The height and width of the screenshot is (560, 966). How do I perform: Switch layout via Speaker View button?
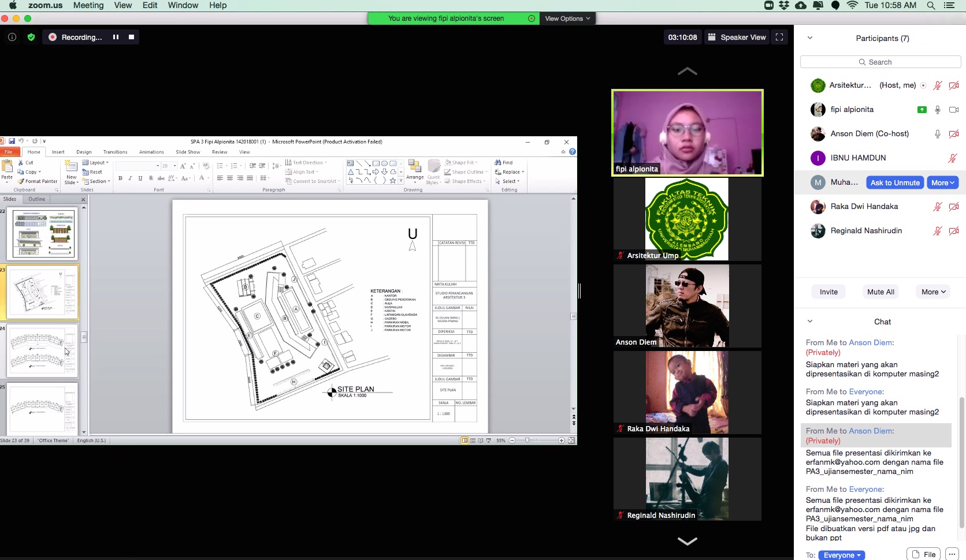(737, 37)
